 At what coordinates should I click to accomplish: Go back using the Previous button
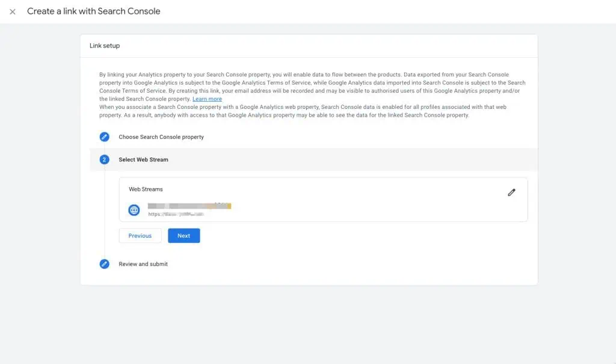140,235
